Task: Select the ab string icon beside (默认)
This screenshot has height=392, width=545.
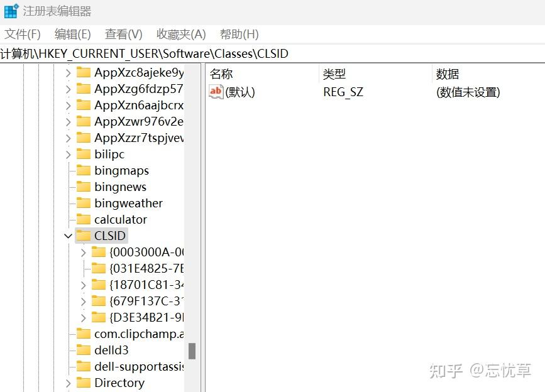Action: tap(216, 92)
